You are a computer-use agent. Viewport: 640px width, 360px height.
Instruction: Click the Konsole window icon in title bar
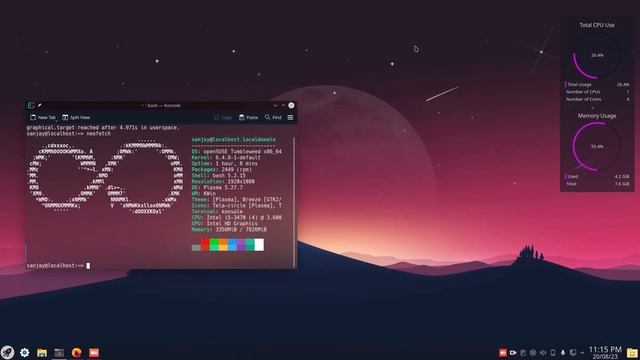click(31, 105)
